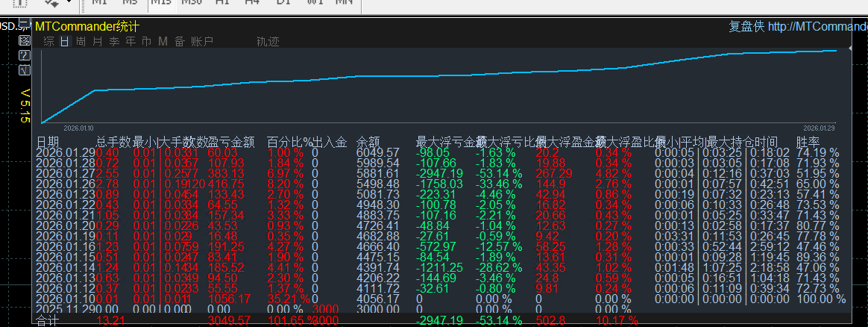868x327 pixels.
Task: Click the 合计 totals row label
Action: click(48, 321)
